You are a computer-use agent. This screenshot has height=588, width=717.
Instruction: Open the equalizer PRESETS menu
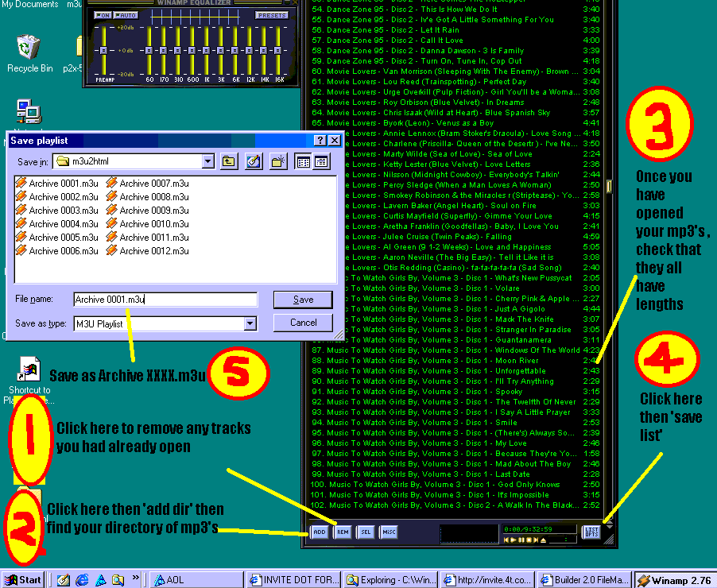coord(272,15)
